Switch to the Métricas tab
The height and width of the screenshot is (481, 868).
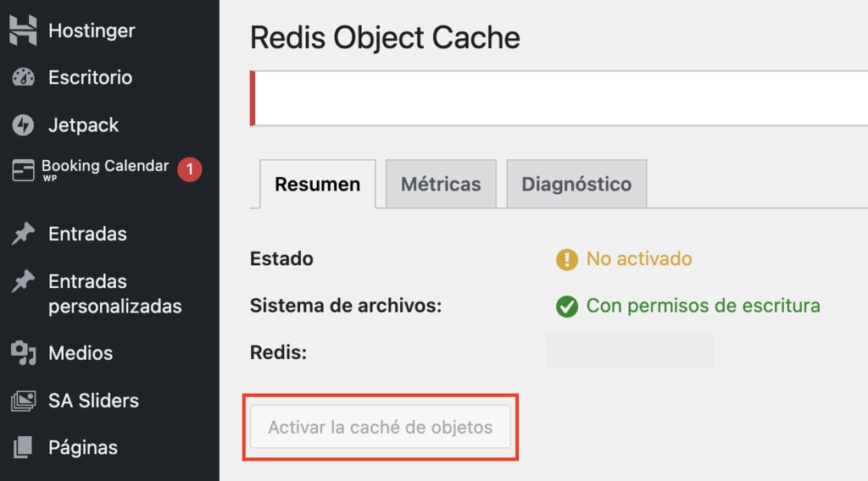click(x=441, y=184)
